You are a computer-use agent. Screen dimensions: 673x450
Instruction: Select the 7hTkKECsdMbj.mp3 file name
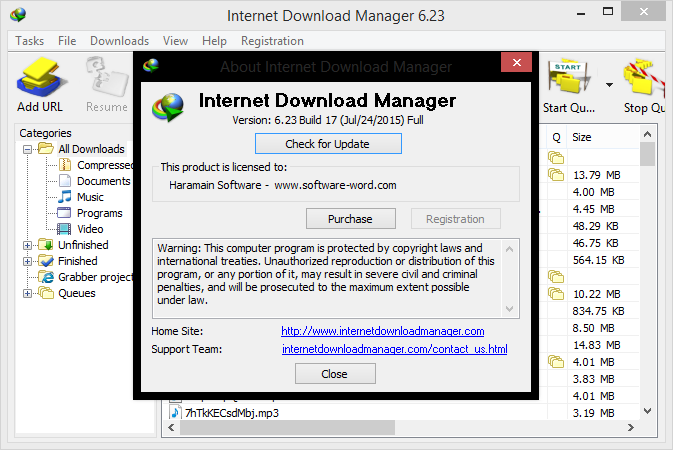tap(232, 413)
